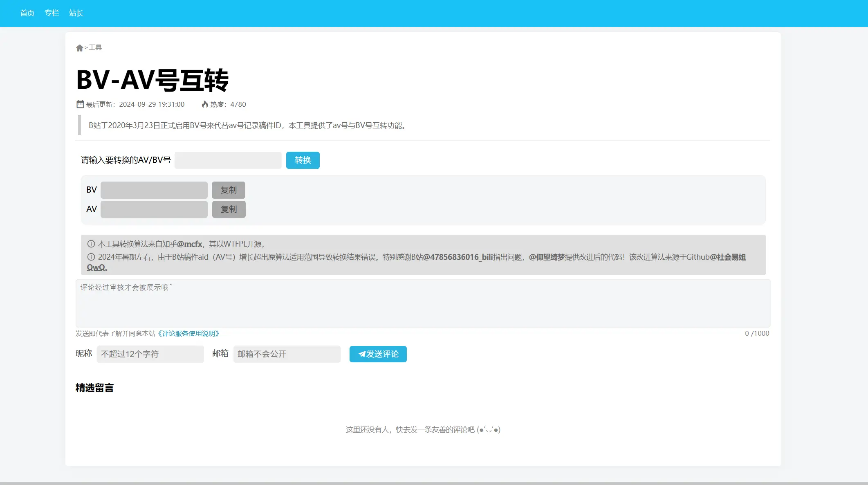Click the 发送评论 send comment button
This screenshot has width=868, height=485.
(378, 354)
